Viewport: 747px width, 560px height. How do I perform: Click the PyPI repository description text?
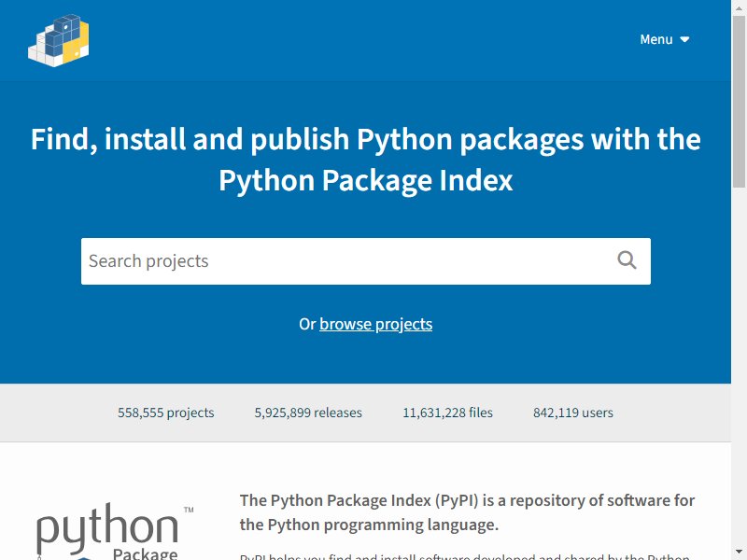coord(467,512)
